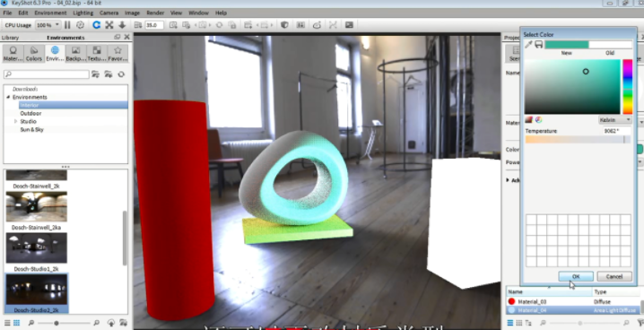Screen dimensions: 644x330
Task: Refresh the library with circular arrow icon
Action: 121,74
